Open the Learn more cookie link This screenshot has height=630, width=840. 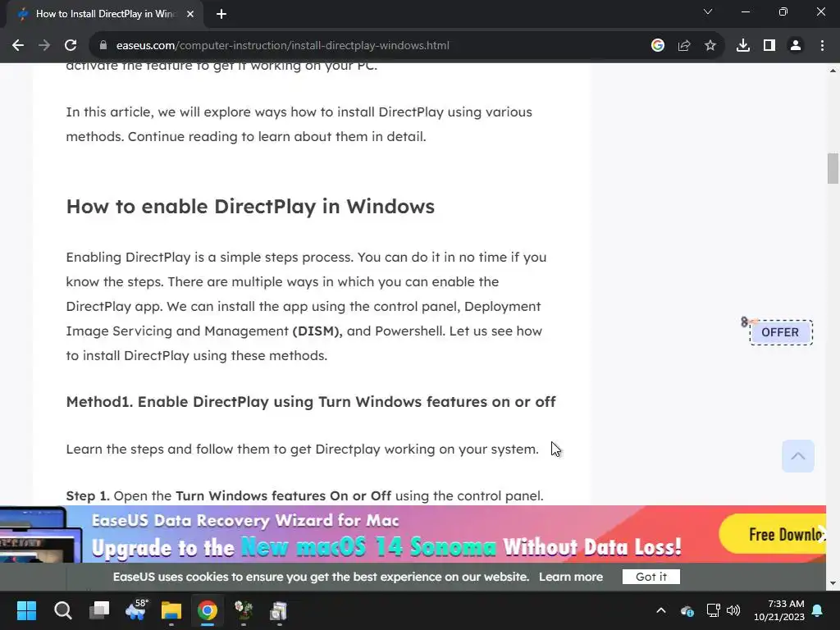point(571,577)
